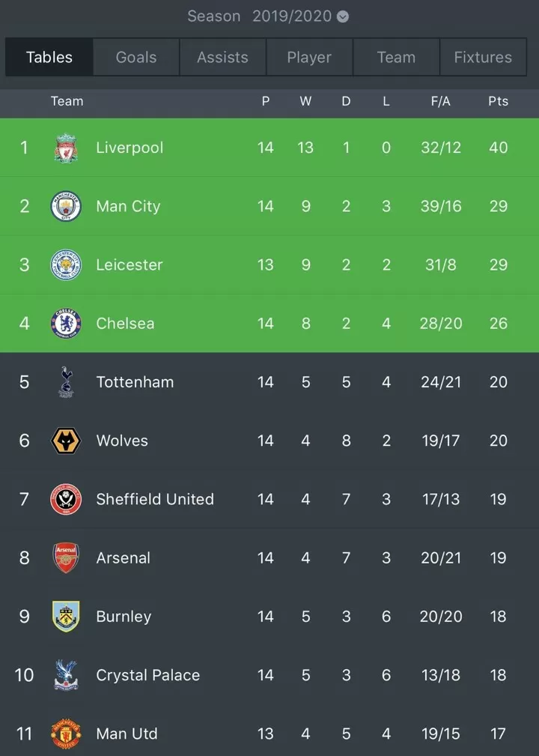
Task: Select the Sheffield United crest
Action: 66,499
